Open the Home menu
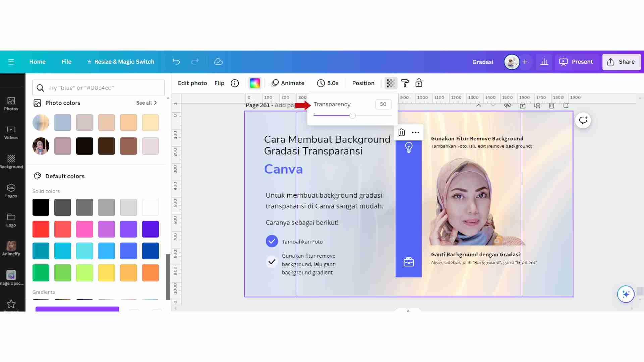The image size is (644, 362). pos(37,62)
